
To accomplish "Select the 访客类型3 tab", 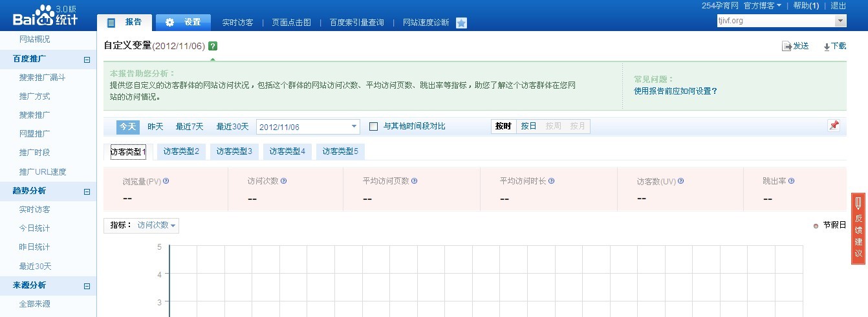I will pyautogui.click(x=234, y=151).
